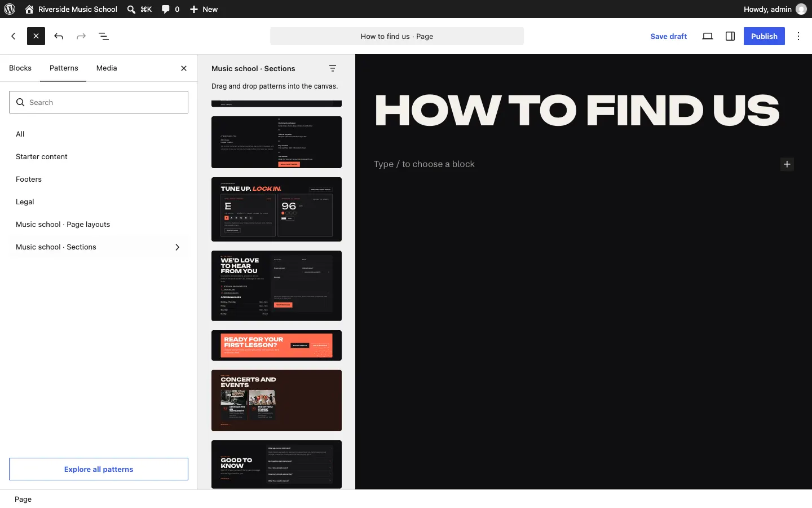This screenshot has height=508, width=812.
Task: Toggle the block inserter close button
Action: click(x=36, y=36)
